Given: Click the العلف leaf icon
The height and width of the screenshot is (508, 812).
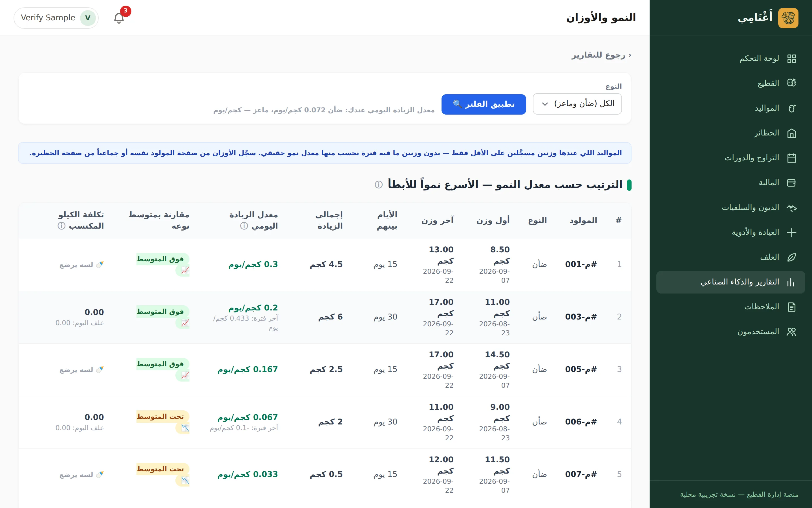Looking at the screenshot, I should (x=791, y=257).
